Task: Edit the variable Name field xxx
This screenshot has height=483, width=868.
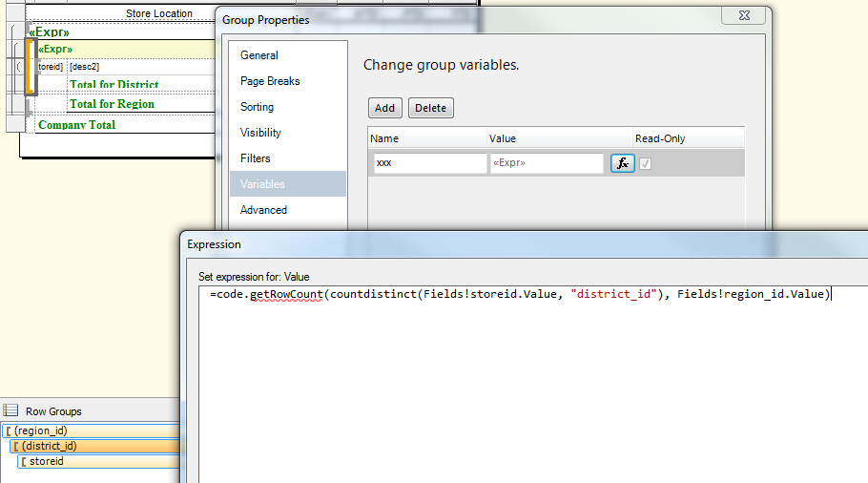Action: pos(430,163)
